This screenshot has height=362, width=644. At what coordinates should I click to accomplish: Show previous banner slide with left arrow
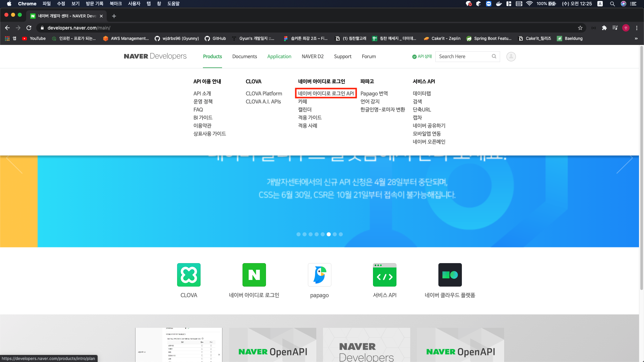coord(14,164)
